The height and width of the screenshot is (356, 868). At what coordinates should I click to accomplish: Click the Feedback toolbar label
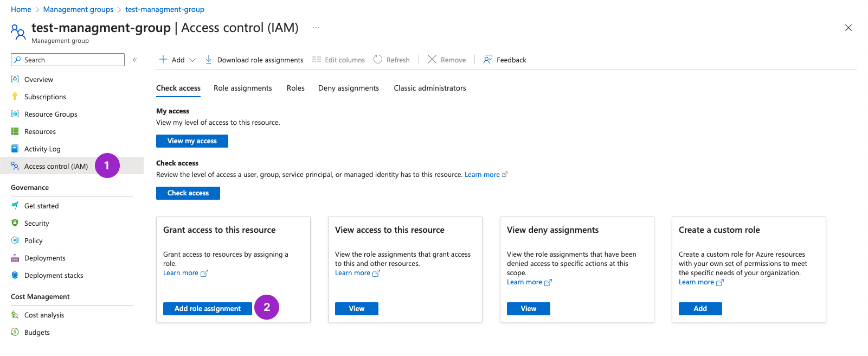click(511, 60)
